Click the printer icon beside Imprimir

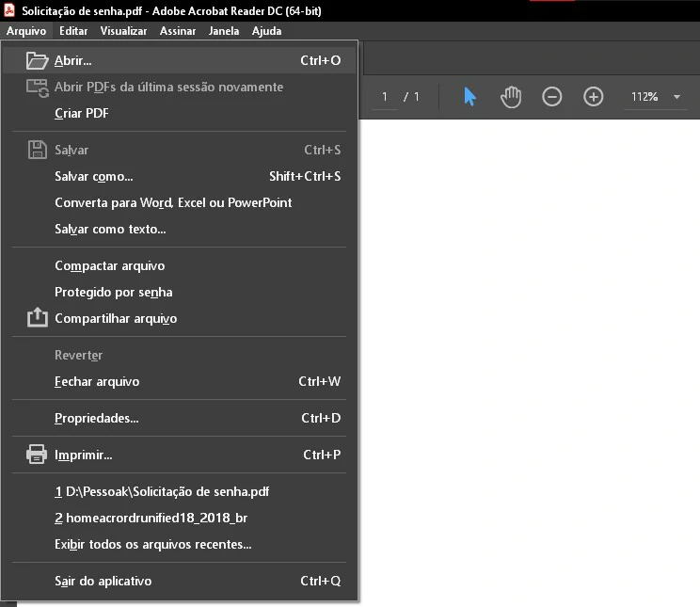tap(37, 455)
